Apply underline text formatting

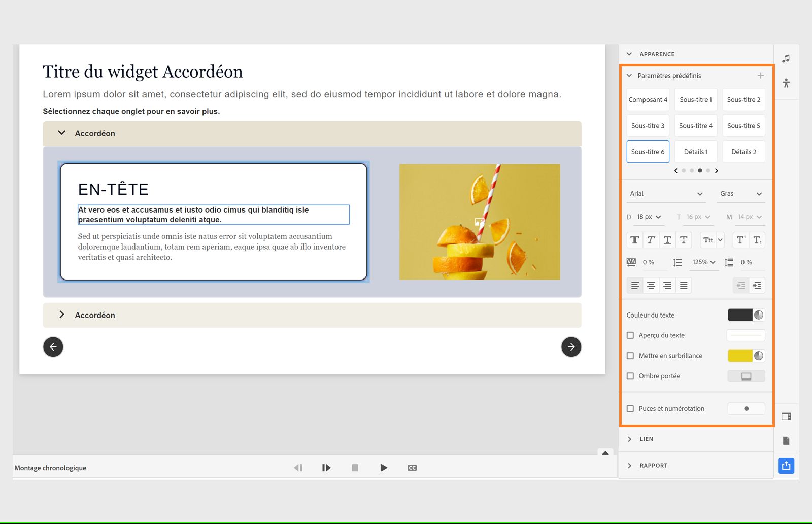[667, 240]
